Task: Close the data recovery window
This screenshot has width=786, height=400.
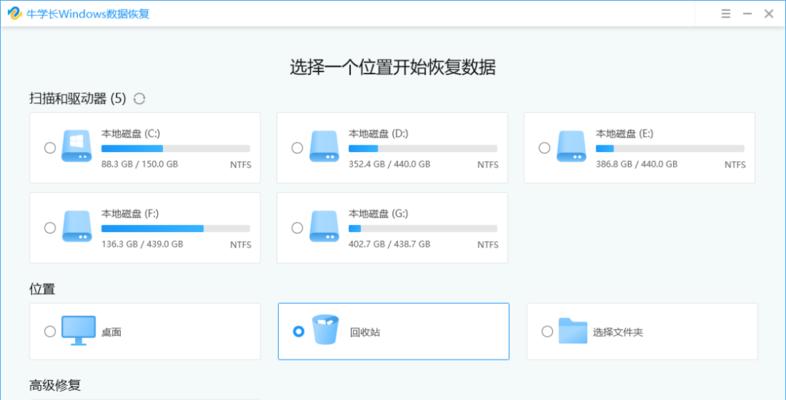Action: coord(768,14)
